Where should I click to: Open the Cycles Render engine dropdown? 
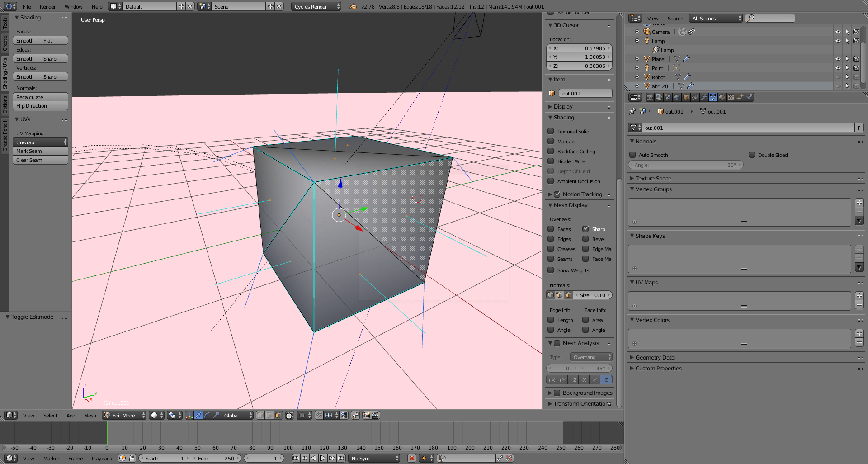coord(316,6)
